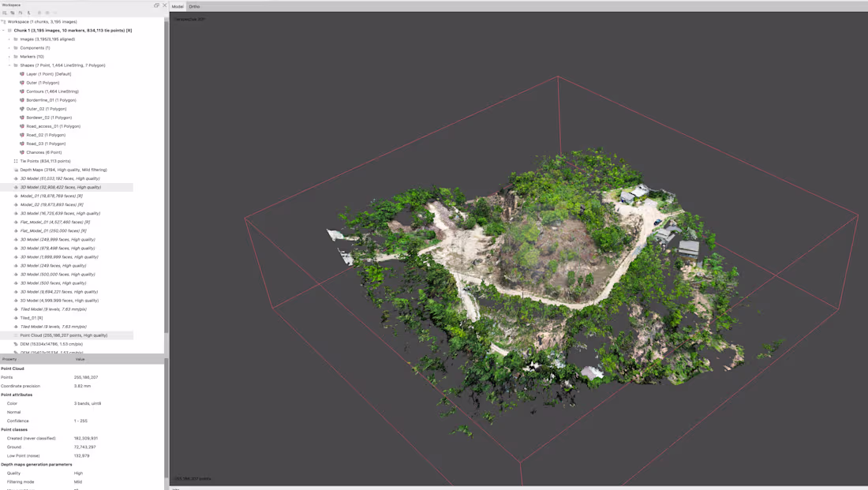The width and height of the screenshot is (868, 490).
Task: Select the Components folder icon
Action: [x=16, y=48]
